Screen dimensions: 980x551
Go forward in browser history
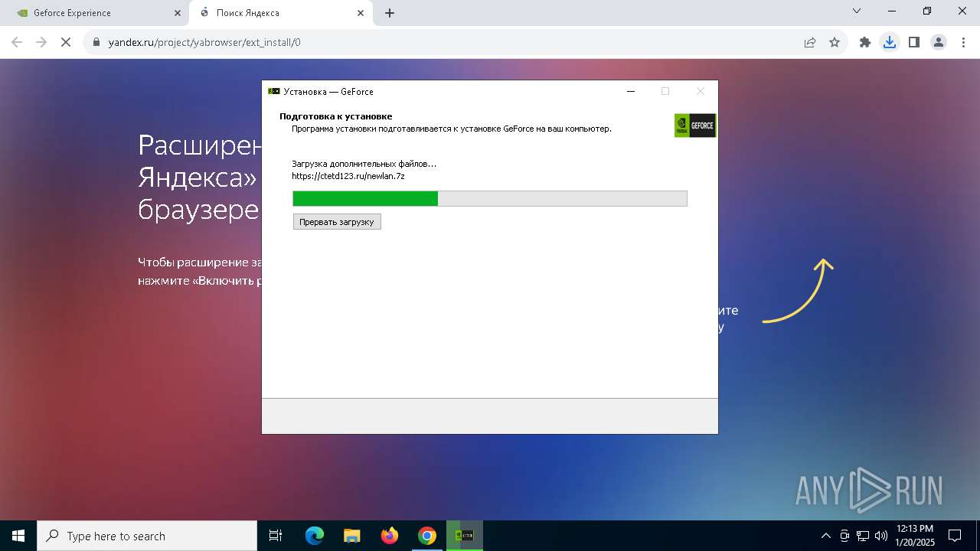pos(41,42)
